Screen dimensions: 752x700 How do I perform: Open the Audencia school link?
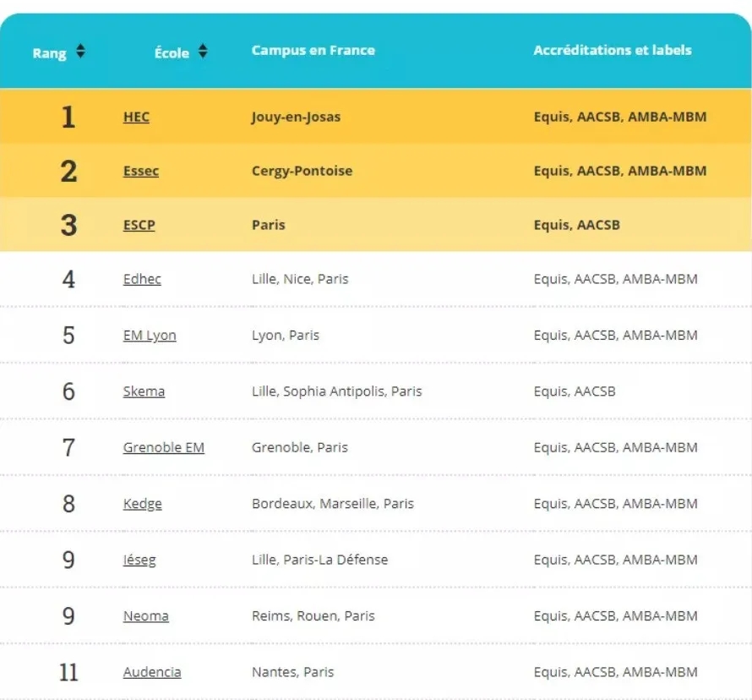(152, 672)
